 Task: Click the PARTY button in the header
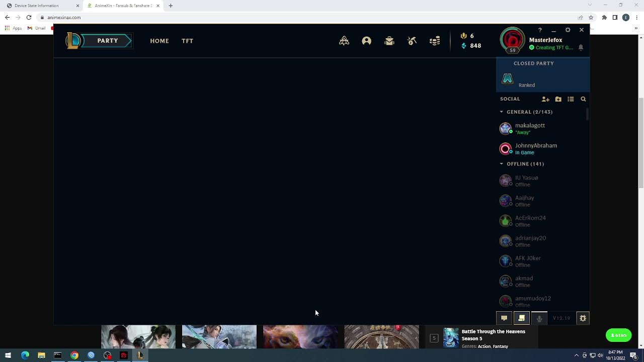108,41
